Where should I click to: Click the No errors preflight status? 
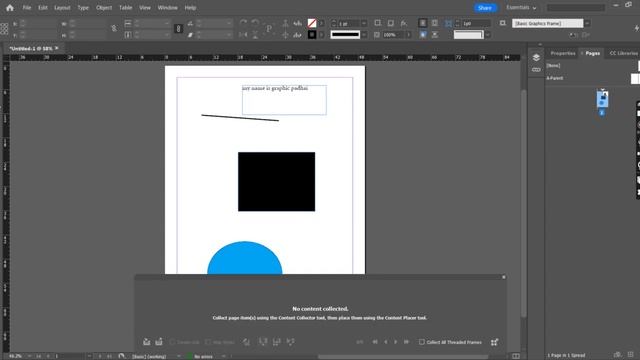click(203, 357)
